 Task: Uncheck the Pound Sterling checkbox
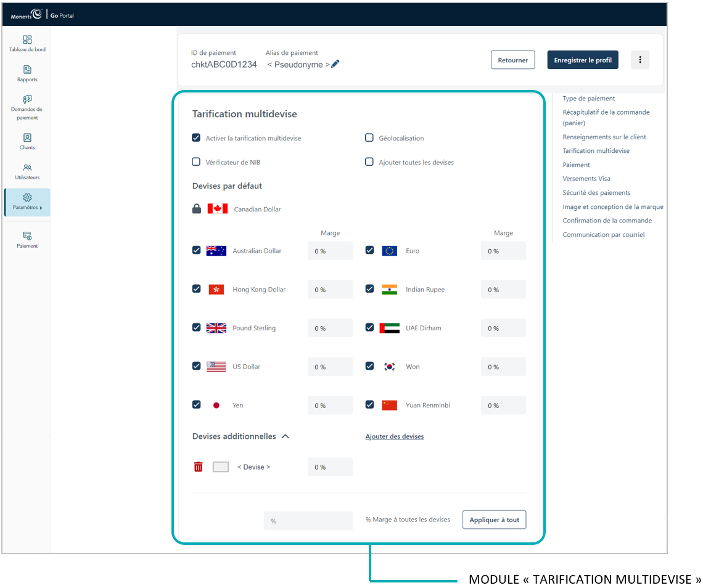click(x=196, y=327)
